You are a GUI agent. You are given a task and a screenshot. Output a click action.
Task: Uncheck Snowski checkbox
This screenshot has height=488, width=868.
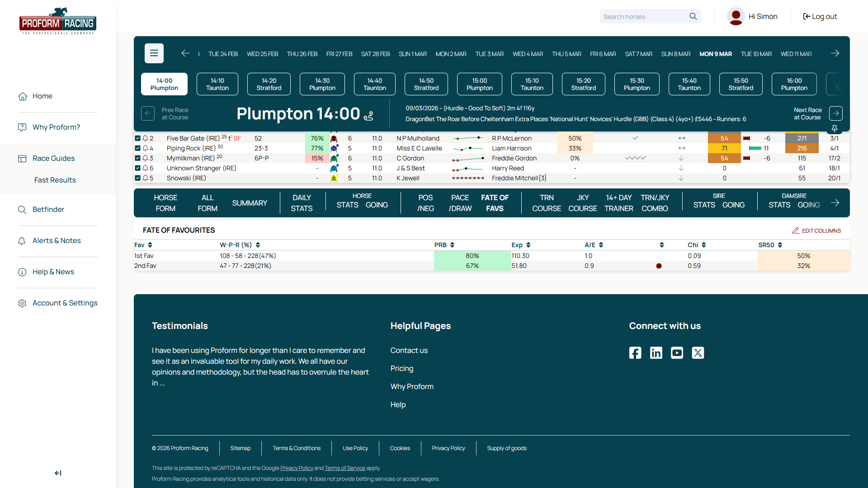coord(137,178)
